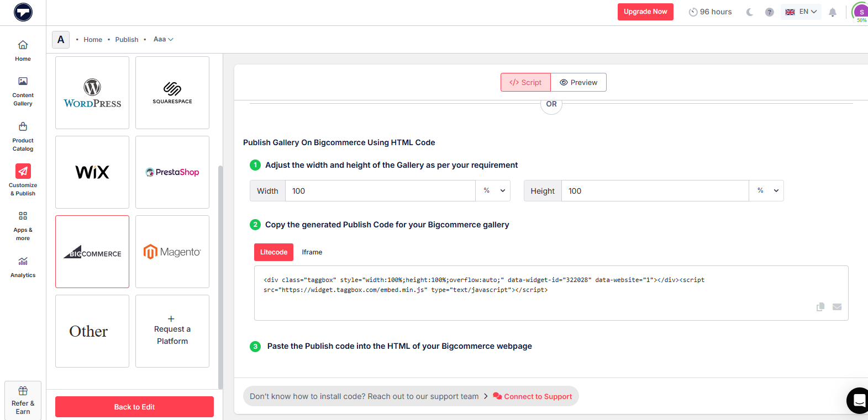This screenshot has height=420, width=868.
Task: Expand the Aaa breadcrumb dropdown
Action: (164, 39)
